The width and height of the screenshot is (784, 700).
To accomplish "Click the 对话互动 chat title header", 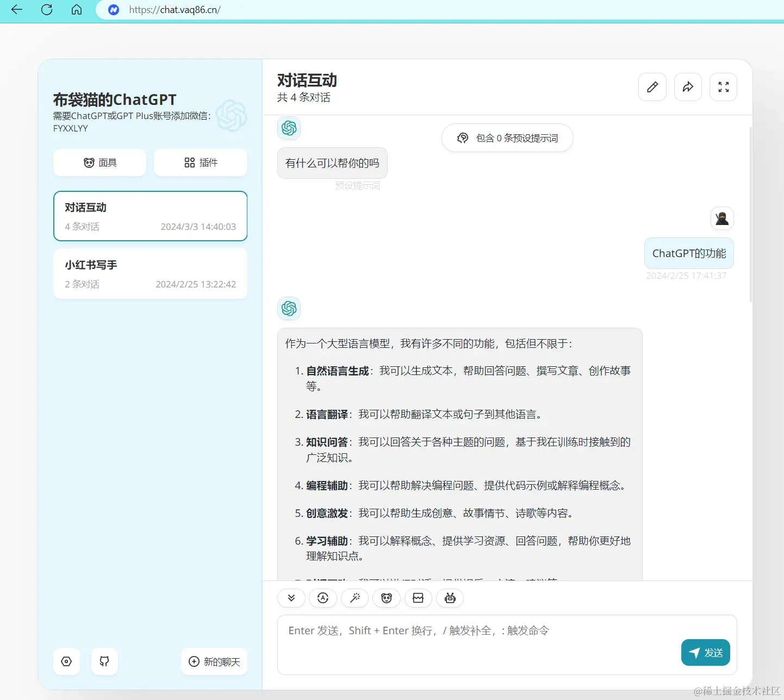I will tap(307, 80).
